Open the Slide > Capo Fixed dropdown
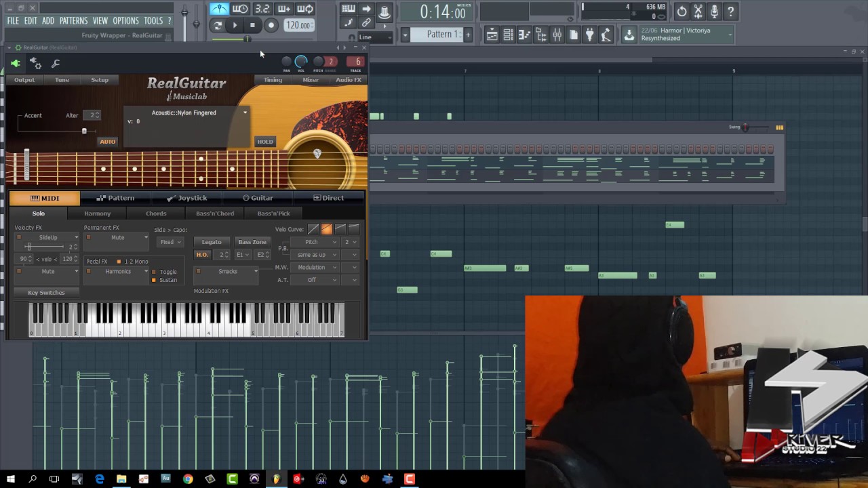Viewport: 868px width, 488px height. pos(170,242)
